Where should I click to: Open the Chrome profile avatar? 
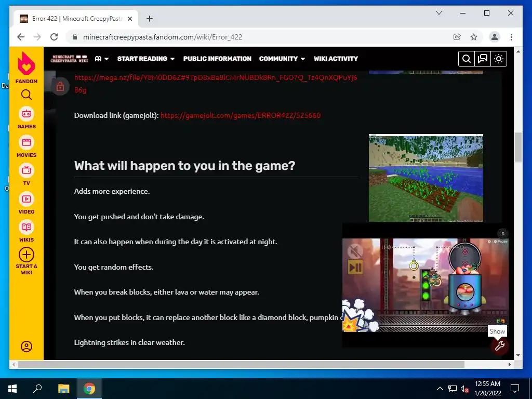495,37
